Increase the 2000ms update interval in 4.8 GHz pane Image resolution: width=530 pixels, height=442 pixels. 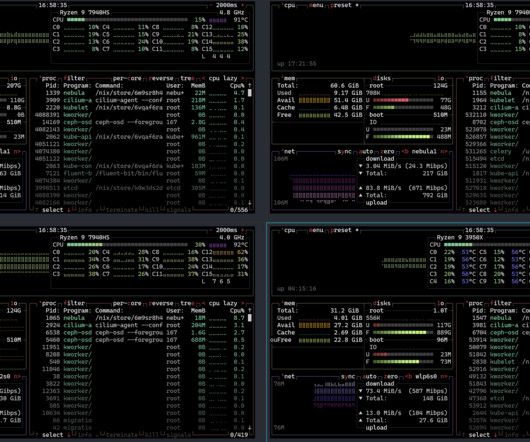click(242, 5)
